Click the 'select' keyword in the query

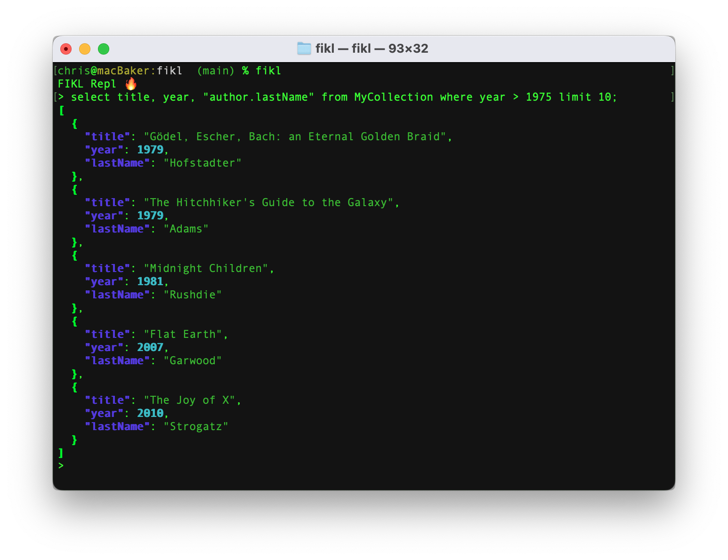pyautogui.click(x=90, y=97)
